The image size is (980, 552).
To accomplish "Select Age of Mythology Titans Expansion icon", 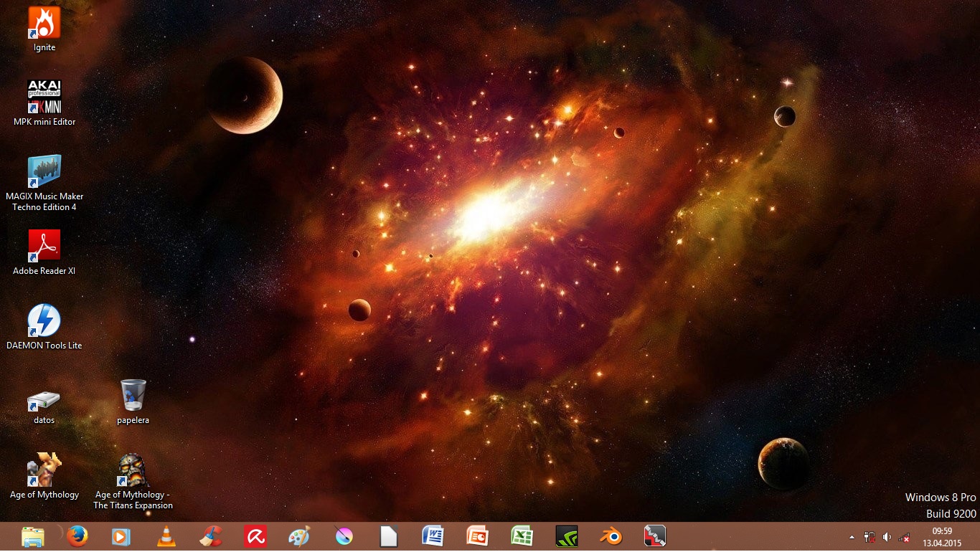I will [133, 470].
